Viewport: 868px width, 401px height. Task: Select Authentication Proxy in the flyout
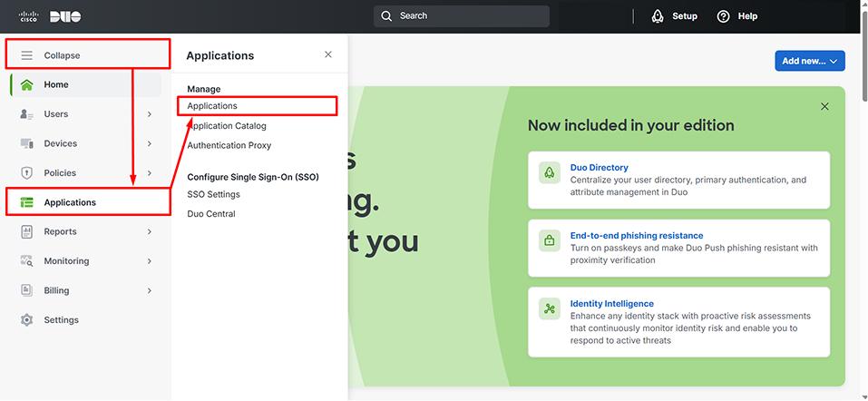point(229,145)
